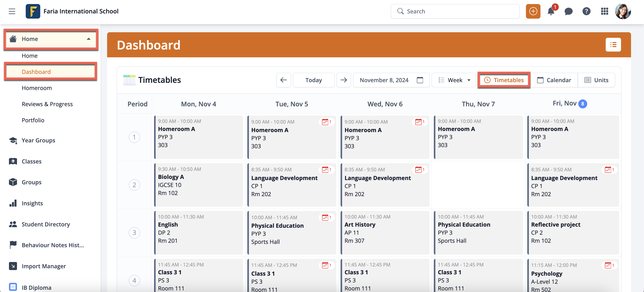Open Homeroom in the sidebar
Screen dimensions: 644x292
tap(37, 88)
